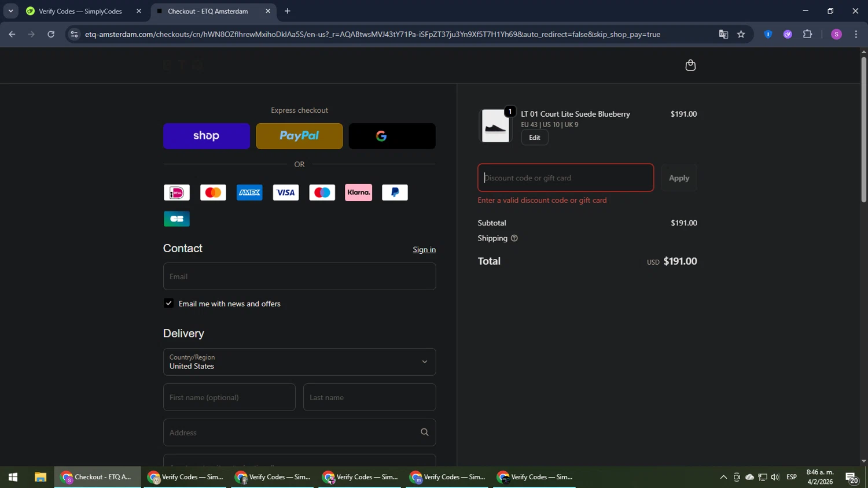Click the American Express icon
The width and height of the screenshot is (868, 488).
coord(249,193)
